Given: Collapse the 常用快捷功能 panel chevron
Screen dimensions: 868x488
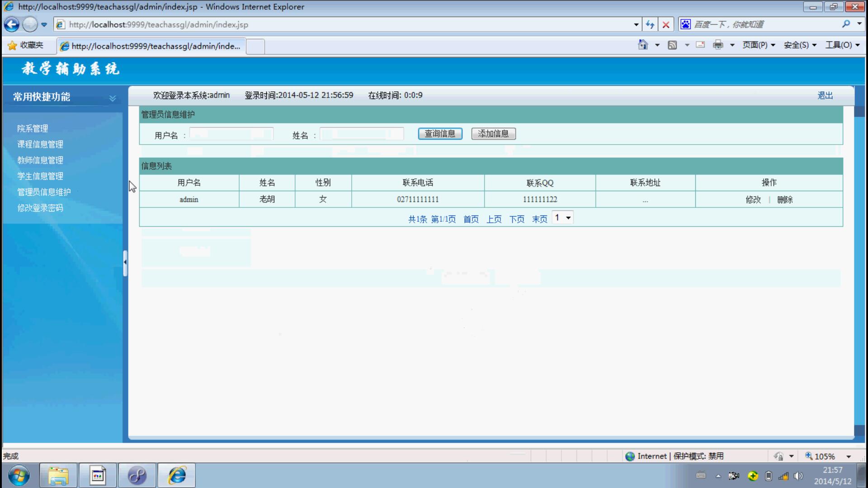Looking at the screenshot, I should pos(113,98).
